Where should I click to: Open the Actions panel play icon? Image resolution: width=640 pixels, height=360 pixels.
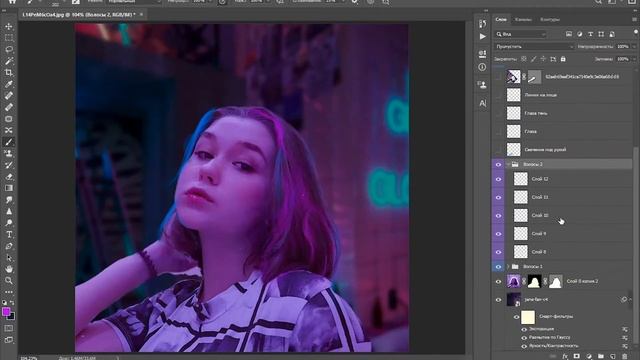(482, 37)
